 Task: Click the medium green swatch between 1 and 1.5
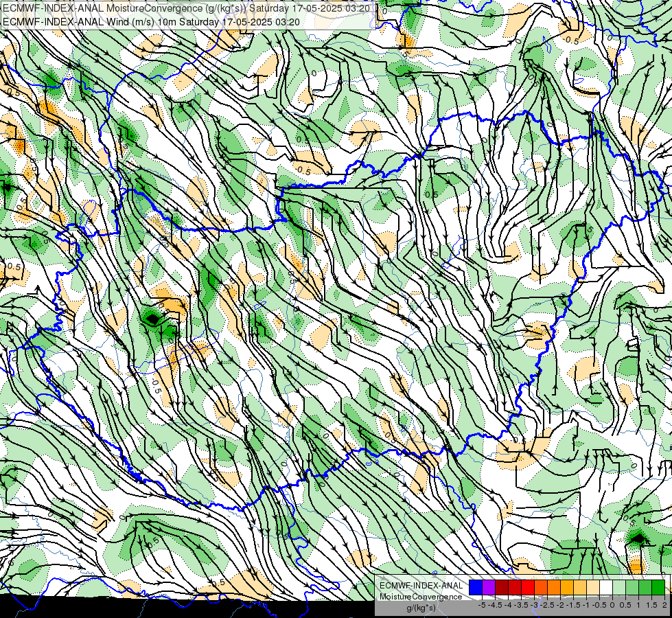(x=645, y=587)
